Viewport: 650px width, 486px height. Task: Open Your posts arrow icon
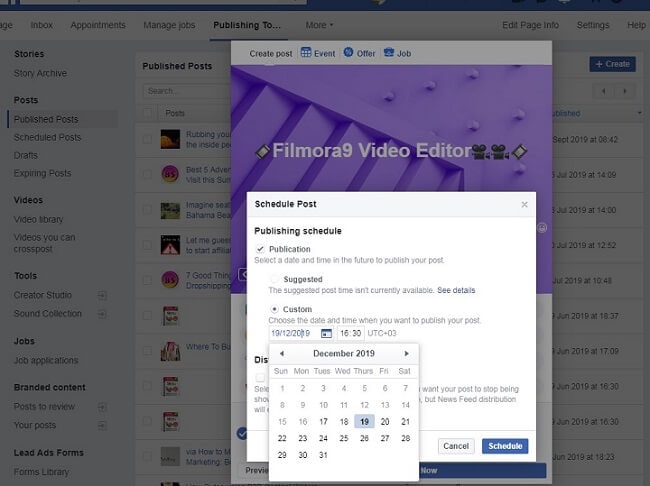102,425
